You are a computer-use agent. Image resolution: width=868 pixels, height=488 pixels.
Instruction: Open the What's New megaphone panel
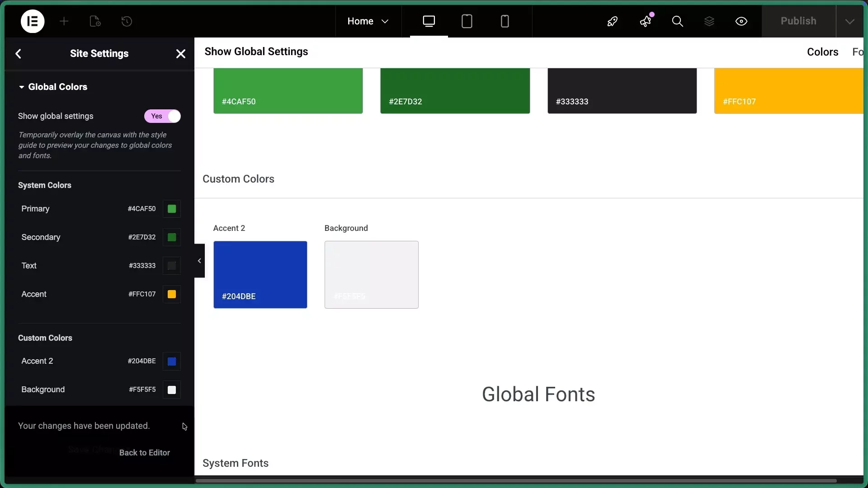pos(646,21)
